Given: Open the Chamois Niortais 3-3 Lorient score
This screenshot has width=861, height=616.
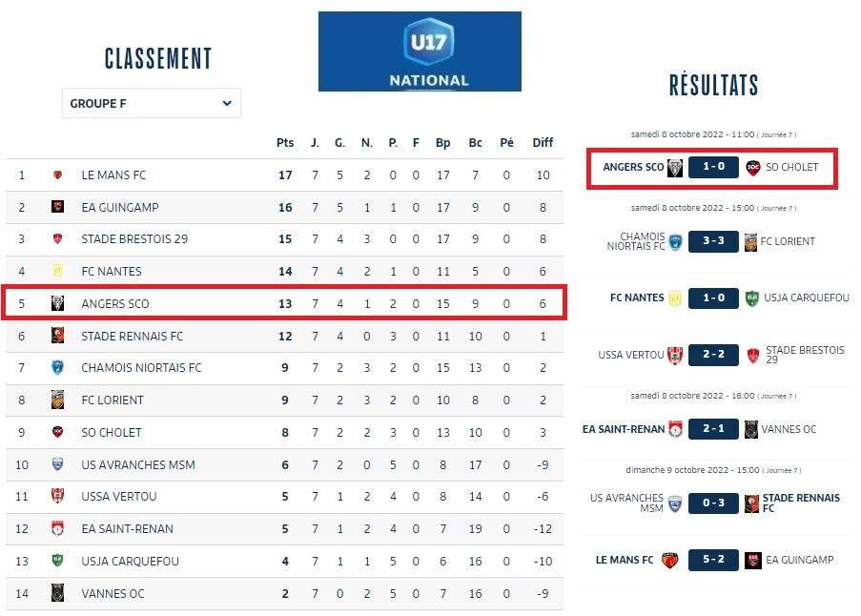Looking at the screenshot, I should click(x=713, y=241).
